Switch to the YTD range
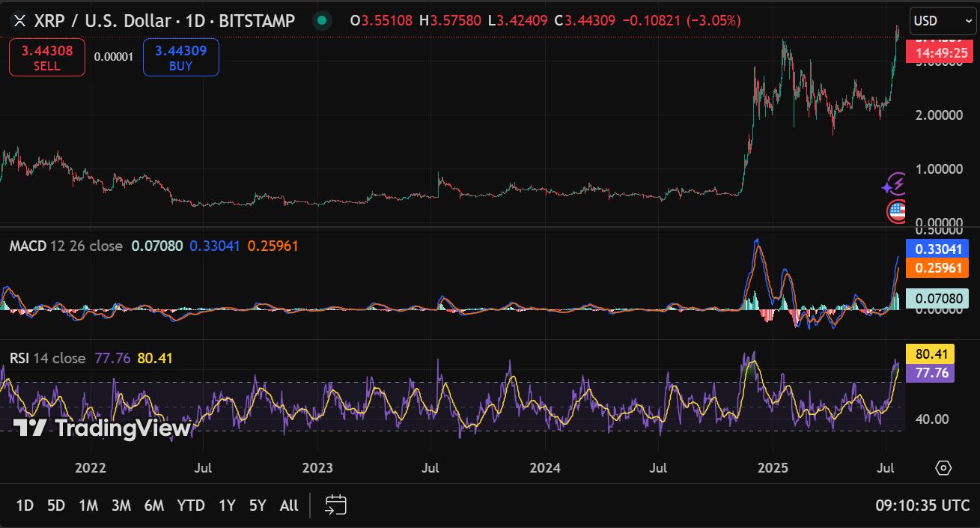980x528 pixels. (x=191, y=506)
